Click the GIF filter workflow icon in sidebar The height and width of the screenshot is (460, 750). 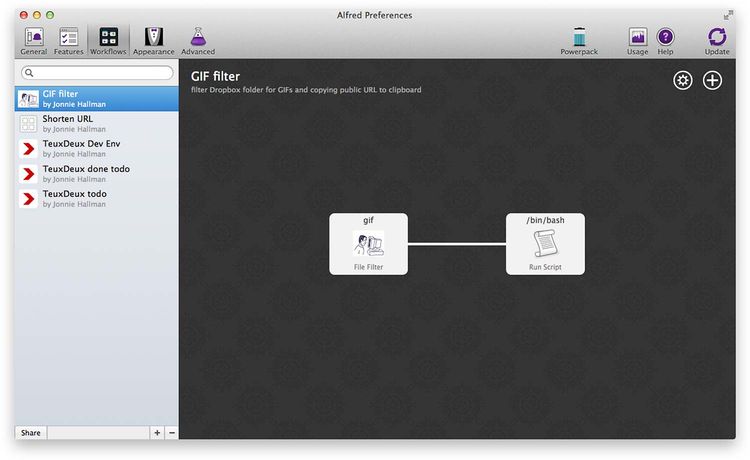pos(28,99)
